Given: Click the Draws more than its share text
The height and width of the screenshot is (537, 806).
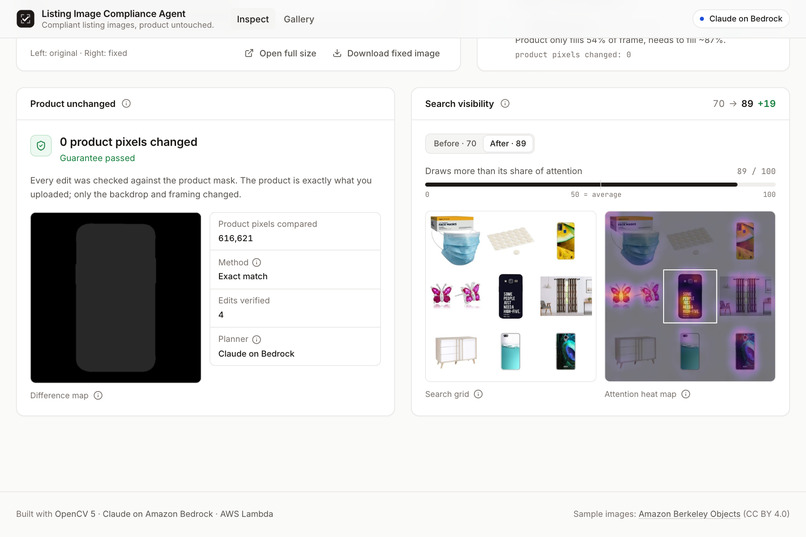Looking at the screenshot, I should tap(504, 171).
